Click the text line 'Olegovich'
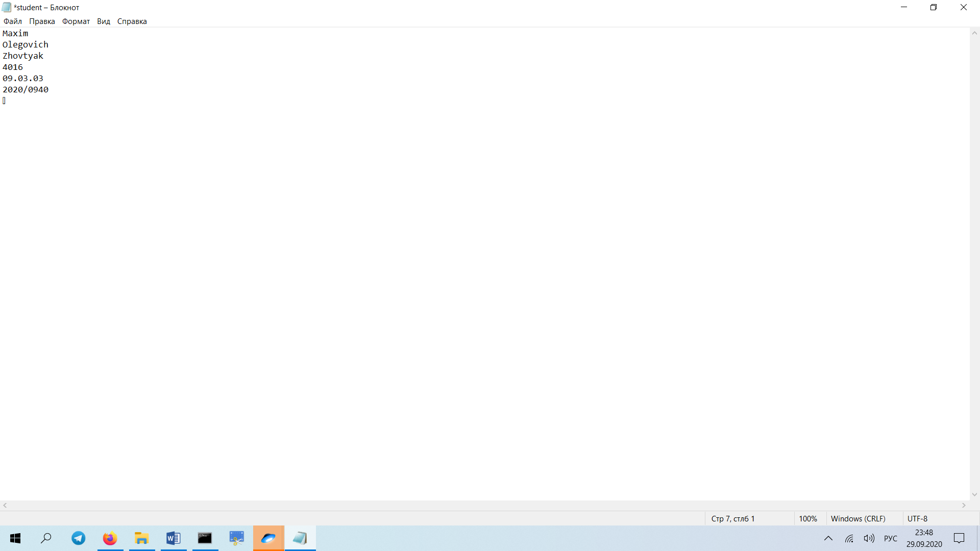 [26, 45]
